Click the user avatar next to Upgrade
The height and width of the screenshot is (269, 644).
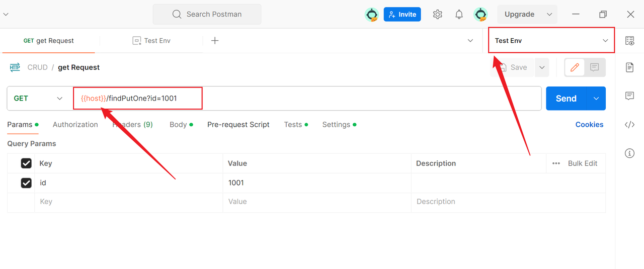click(481, 15)
